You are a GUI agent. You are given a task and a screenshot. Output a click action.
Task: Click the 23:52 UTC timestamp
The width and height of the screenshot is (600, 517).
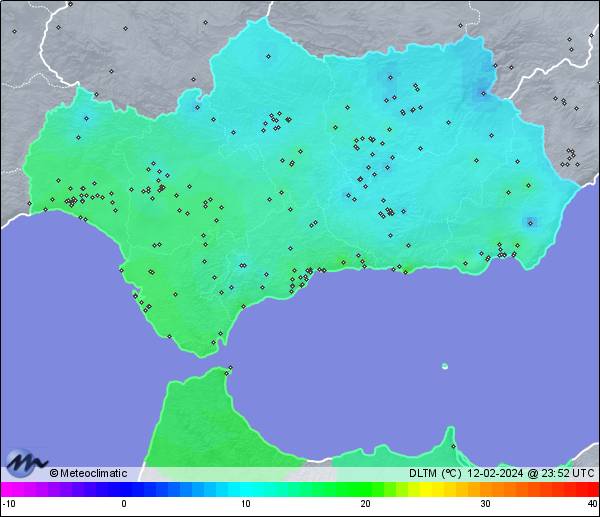pyautogui.click(x=567, y=473)
